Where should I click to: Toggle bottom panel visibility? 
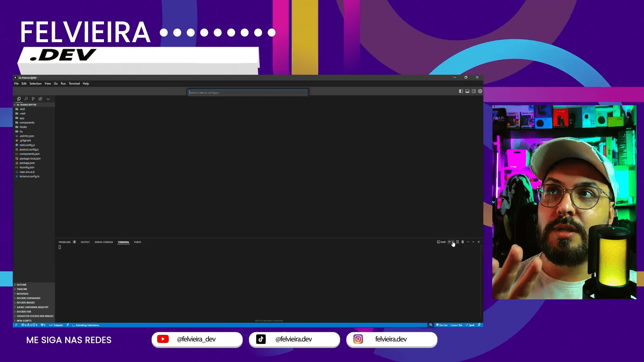click(x=467, y=91)
